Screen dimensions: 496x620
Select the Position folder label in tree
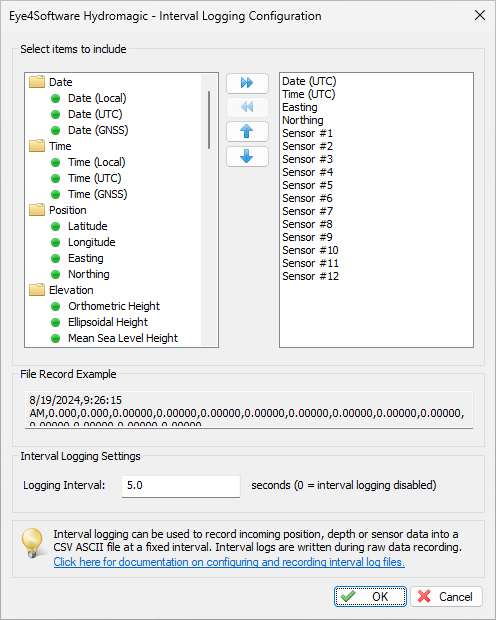[x=68, y=210]
